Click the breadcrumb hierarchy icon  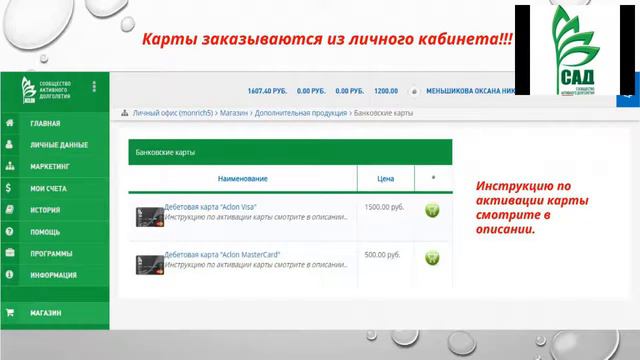[125, 113]
